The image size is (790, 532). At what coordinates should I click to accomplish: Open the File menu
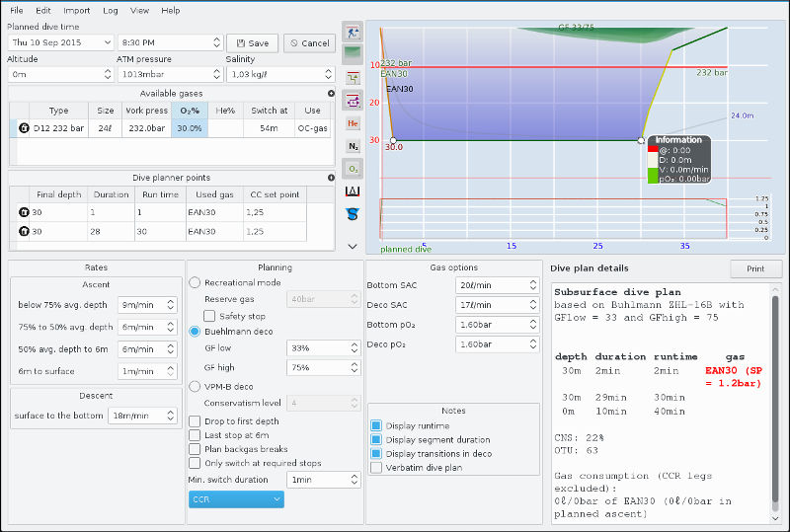pyautogui.click(x=16, y=10)
